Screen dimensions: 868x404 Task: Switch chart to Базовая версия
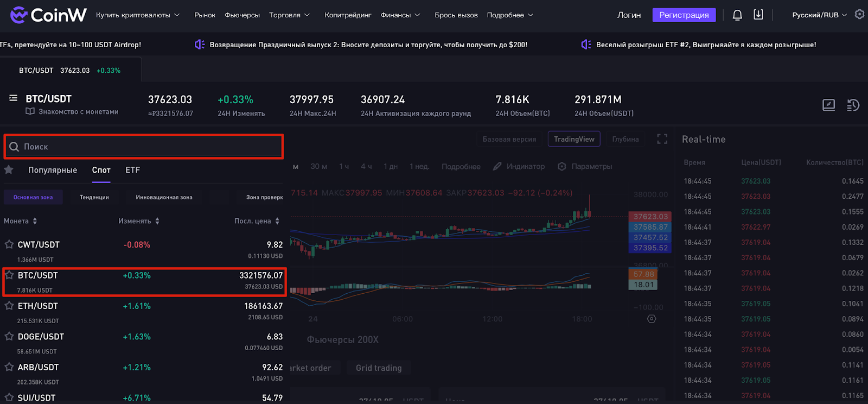[x=509, y=139]
